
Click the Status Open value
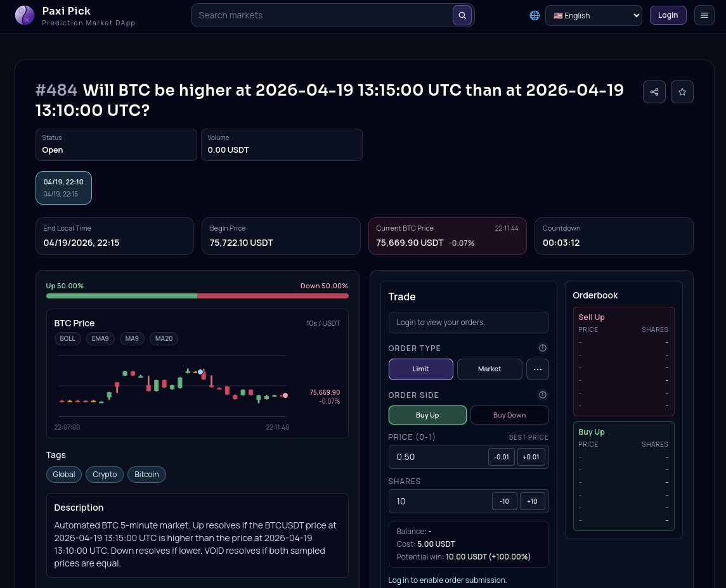53,150
